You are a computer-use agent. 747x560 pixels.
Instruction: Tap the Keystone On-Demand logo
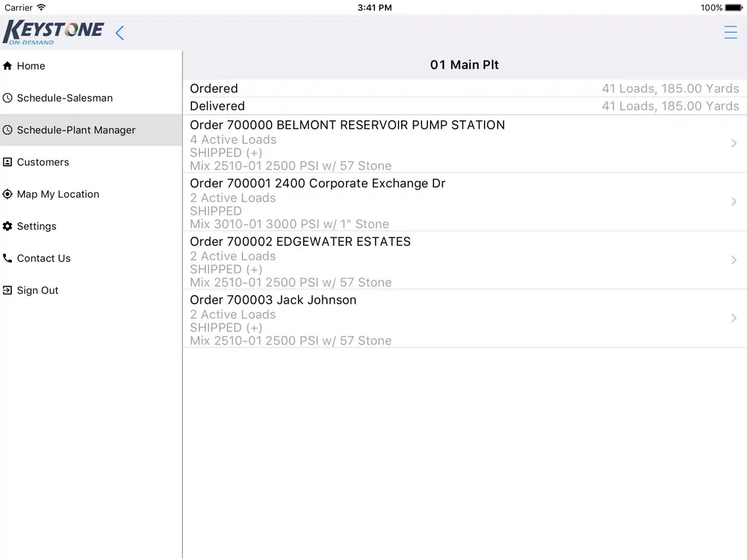click(x=53, y=32)
